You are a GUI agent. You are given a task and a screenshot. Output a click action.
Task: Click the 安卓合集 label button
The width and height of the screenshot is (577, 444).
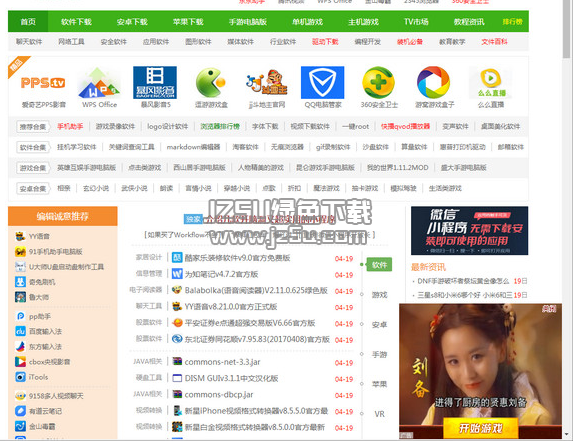[33, 188]
